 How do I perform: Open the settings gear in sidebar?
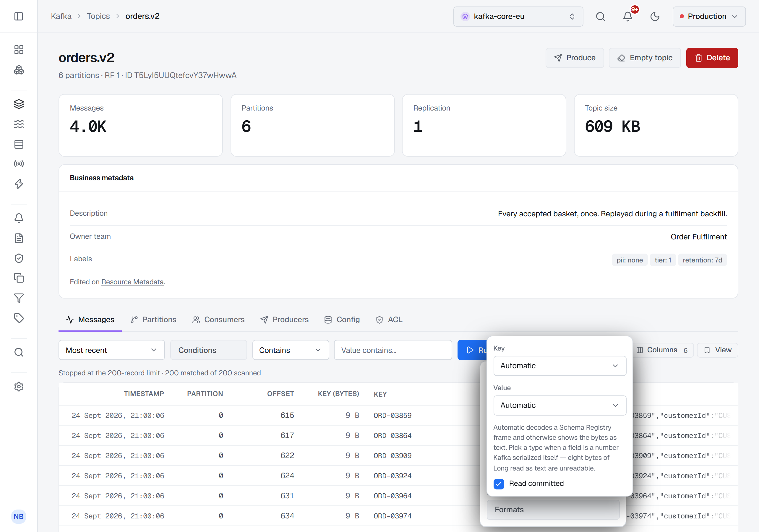click(x=19, y=386)
